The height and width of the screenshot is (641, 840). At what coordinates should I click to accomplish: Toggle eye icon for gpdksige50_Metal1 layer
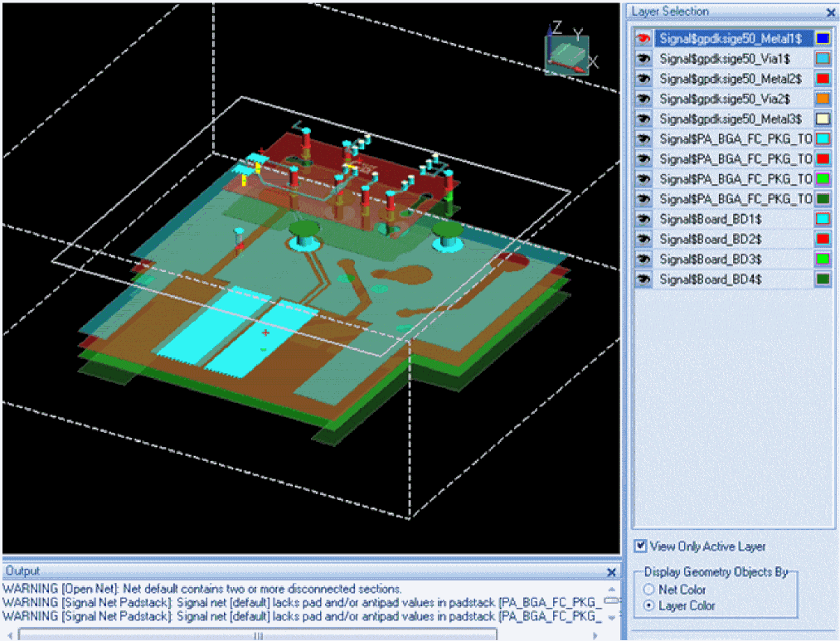(643, 38)
